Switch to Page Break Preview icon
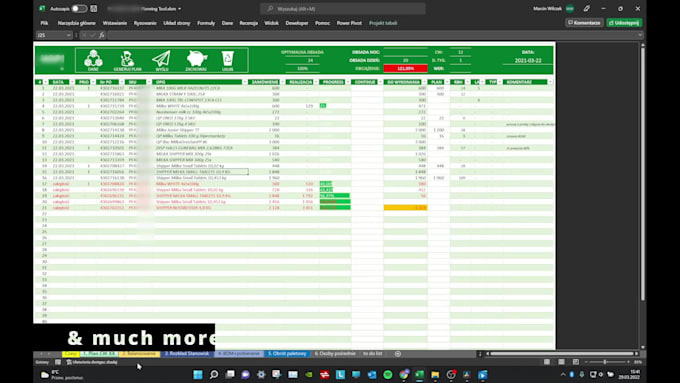Image resolution: width=680 pixels, height=383 pixels. click(575, 362)
